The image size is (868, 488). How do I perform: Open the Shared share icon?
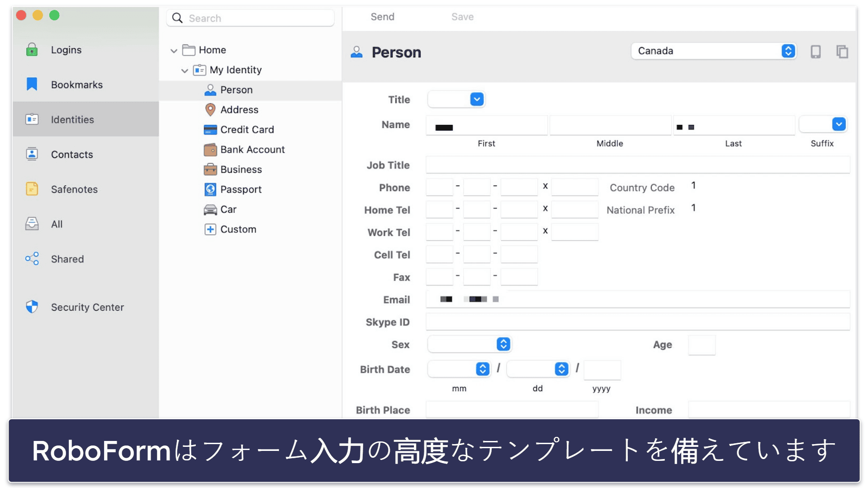(x=32, y=259)
